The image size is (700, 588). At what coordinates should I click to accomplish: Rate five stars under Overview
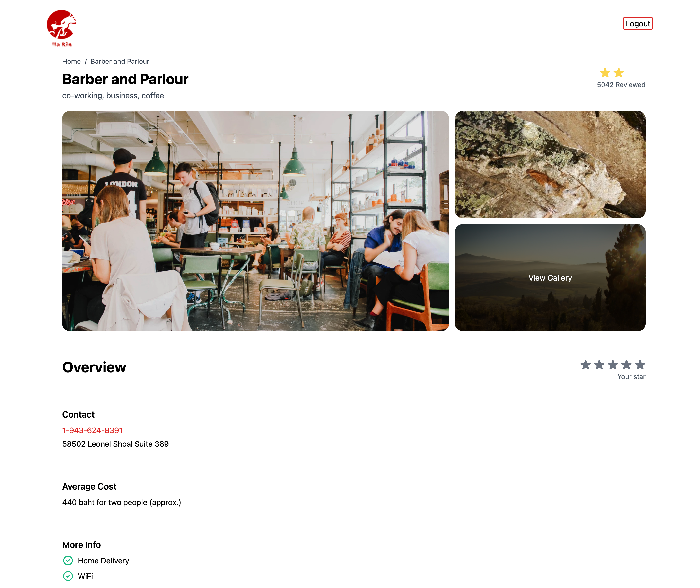640,365
